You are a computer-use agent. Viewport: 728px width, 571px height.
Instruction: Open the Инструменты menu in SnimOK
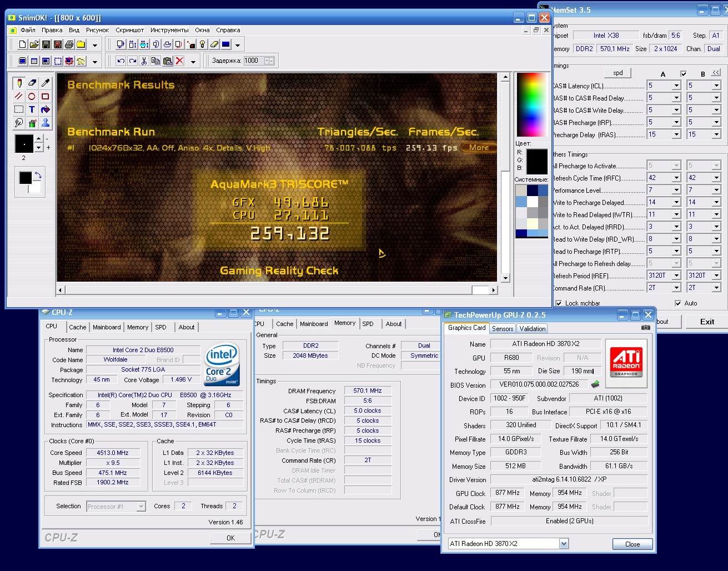pos(169,30)
